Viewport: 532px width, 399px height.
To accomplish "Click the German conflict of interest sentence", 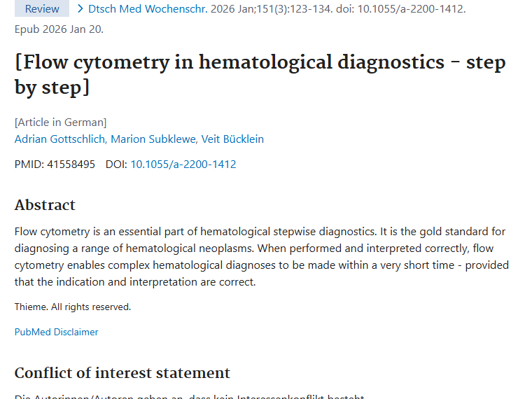I will [189, 396].
